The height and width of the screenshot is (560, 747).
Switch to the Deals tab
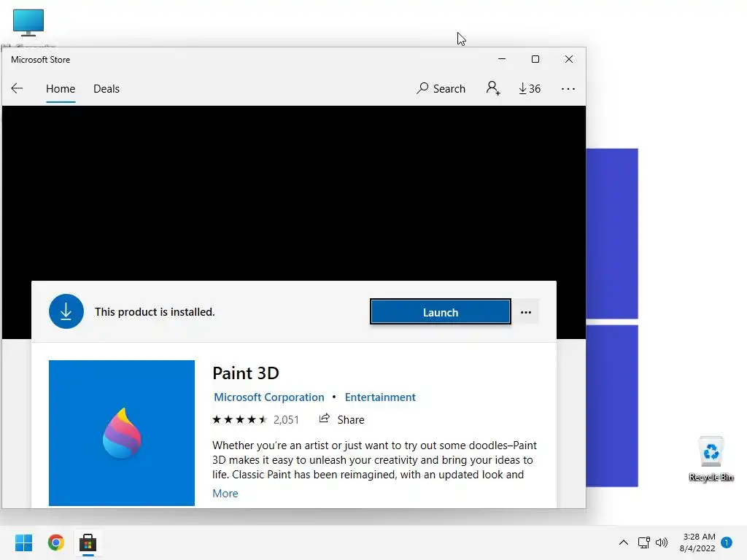click(107, 89)
